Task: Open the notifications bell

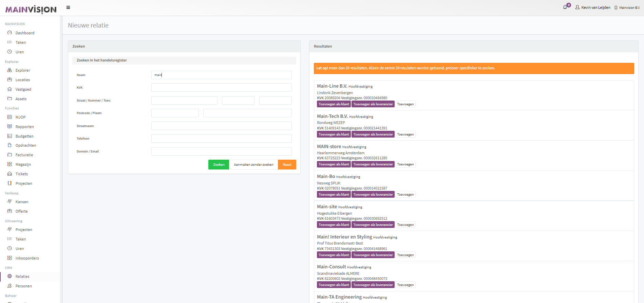Action: 565,7
